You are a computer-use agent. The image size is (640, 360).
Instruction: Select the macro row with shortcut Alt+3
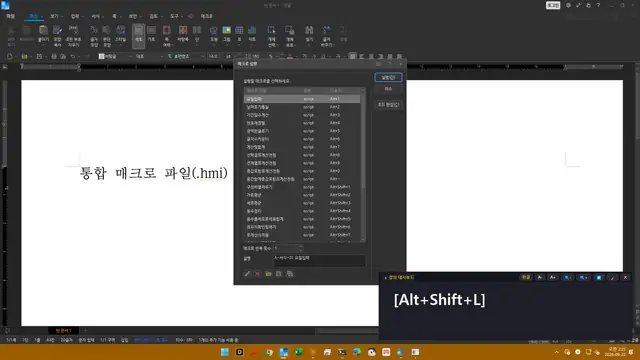(x=302, y=115)
